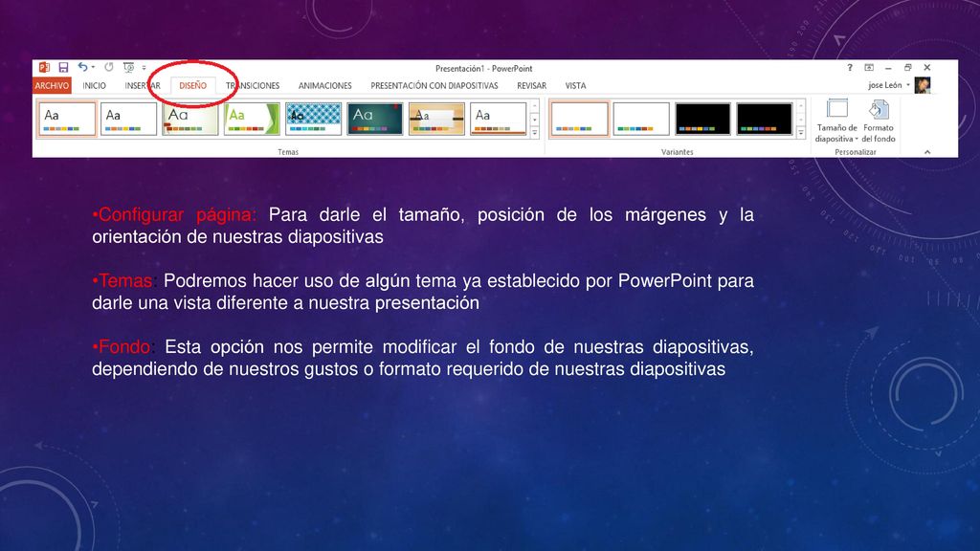
Task: Undo the last action
Action: pos(82,67)
